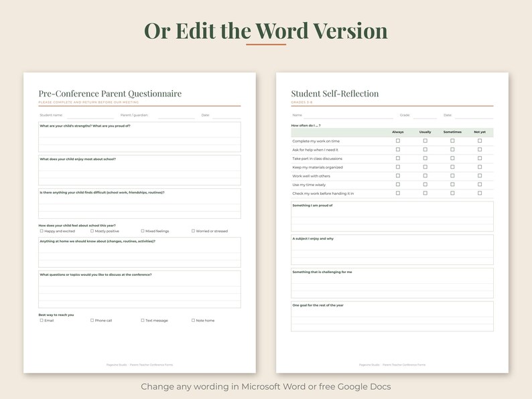Mark Not yet for Complete my work on time
Image resolution: width=532 pixels, height=399 pixels.
click(480, 141)
